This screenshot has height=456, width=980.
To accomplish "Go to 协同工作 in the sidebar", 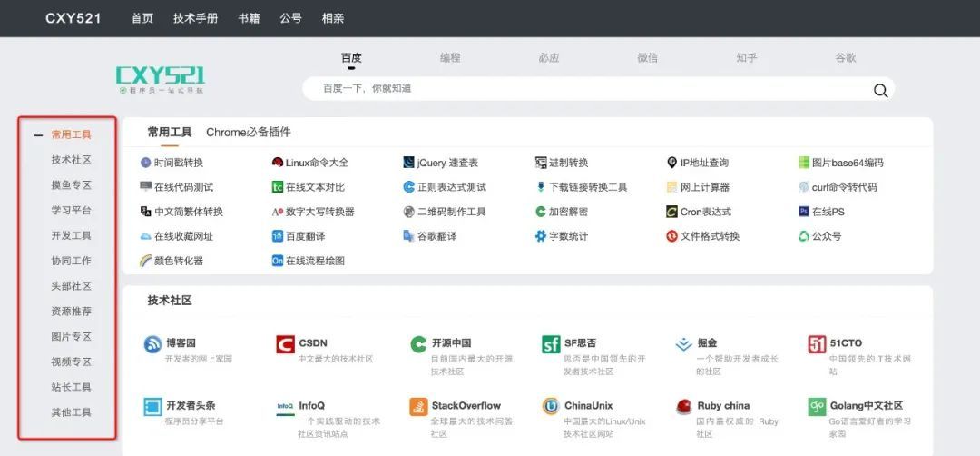I will pos(72,261).
